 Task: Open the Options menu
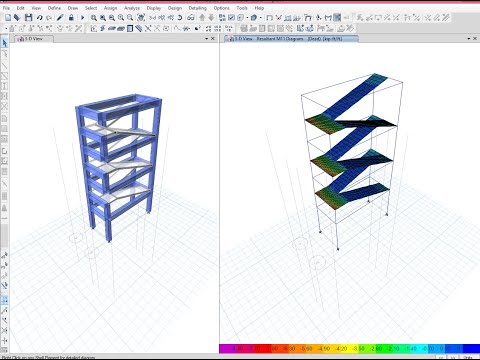pos(222,8)
